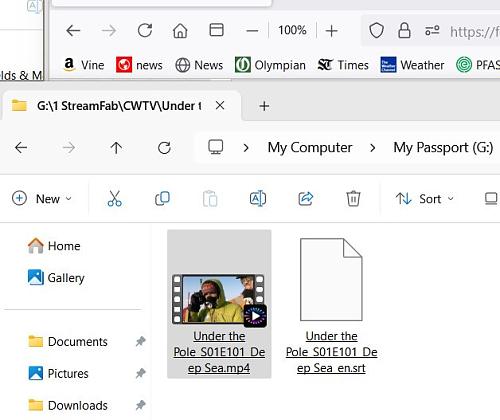
Task: Click the shield tracking protection icon
Action: click(x=376, y=31)
